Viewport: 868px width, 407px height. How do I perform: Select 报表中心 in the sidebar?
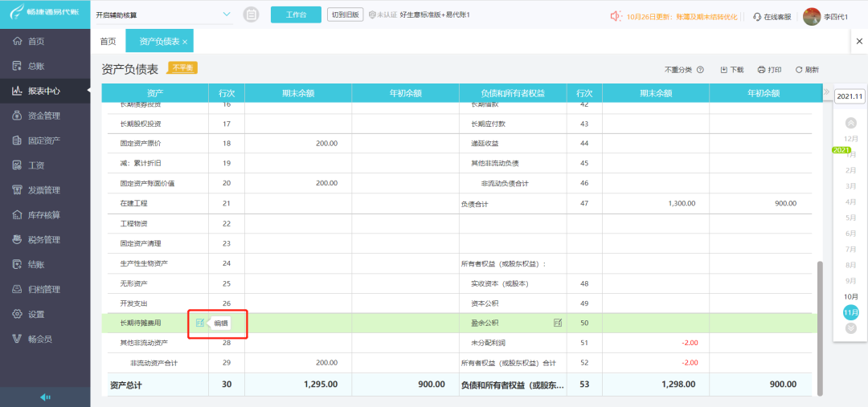click(44, 91)
